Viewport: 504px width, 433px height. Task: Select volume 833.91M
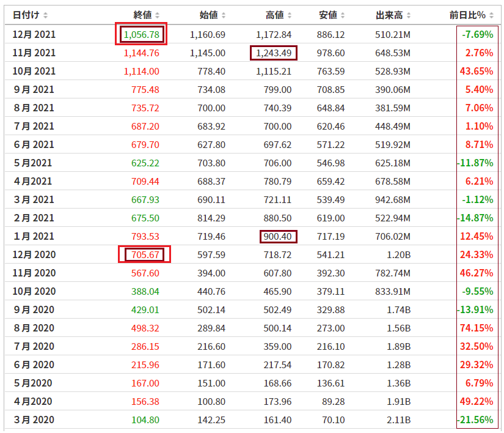click(393, 292)
